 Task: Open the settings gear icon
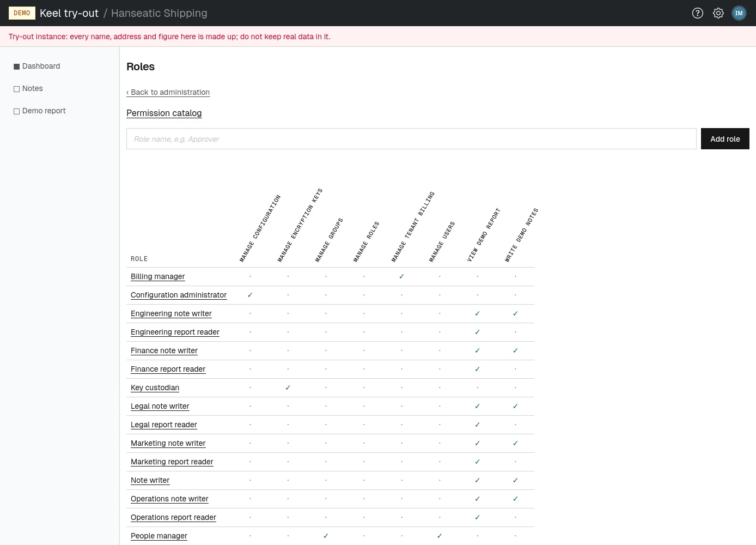(x=718, y=13)
